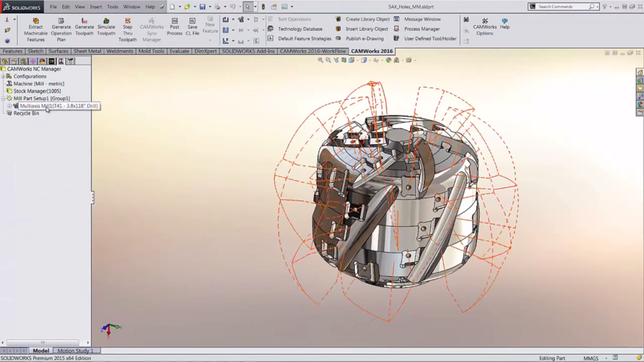
Task: Click Apply Scene icon in viewport toolbar
Action: (396, 60)
